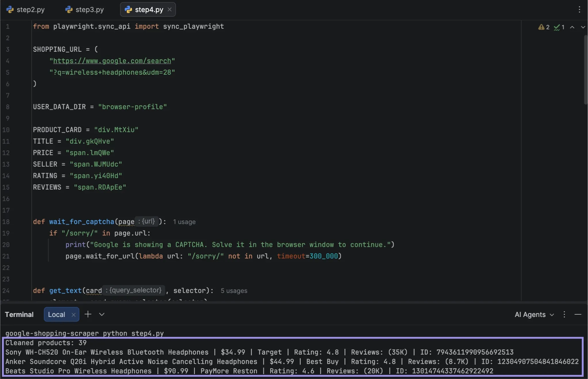Open the terminal session type dropdown
This screenshot has height=379, width=588.
tap(102, 314)
